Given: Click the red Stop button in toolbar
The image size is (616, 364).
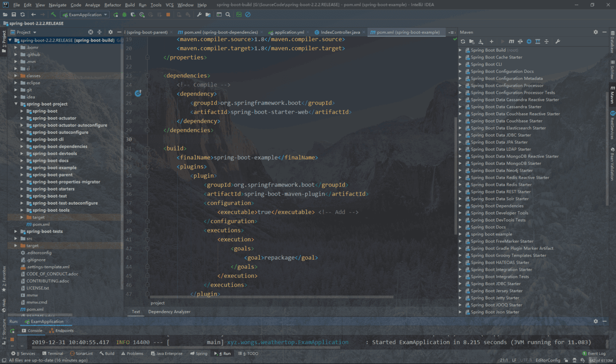Looking at the screenshot, I should point(168,14).
